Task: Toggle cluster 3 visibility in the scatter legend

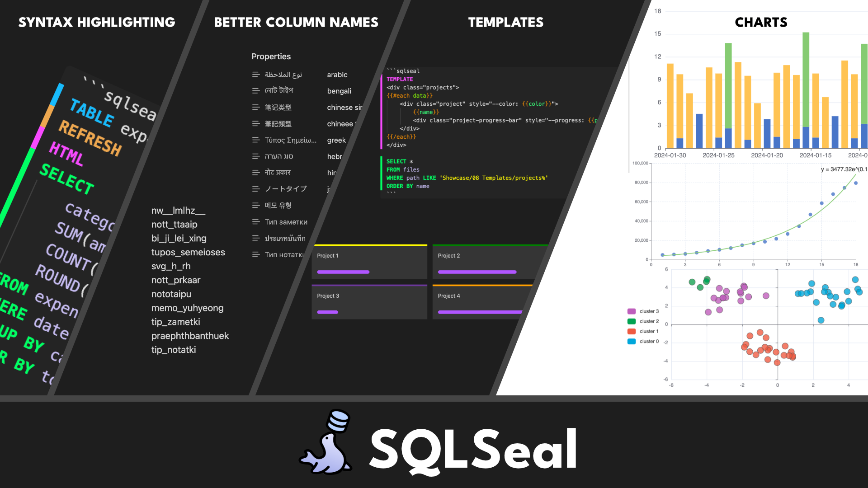Action: 642,311
